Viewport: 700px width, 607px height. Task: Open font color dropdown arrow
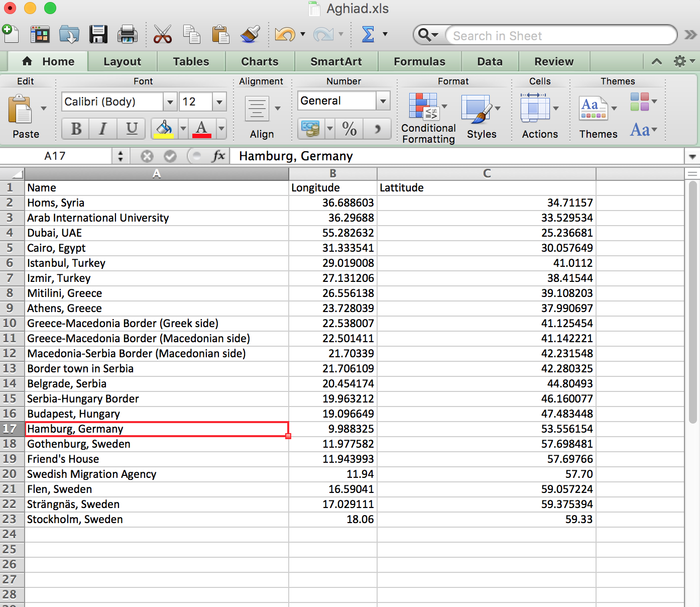[221, 129]
